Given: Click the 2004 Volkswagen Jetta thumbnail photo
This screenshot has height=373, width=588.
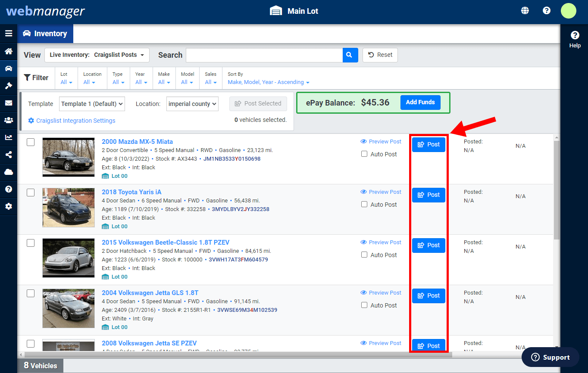Looking at the screenshot, I should click(x=68, y=308).
